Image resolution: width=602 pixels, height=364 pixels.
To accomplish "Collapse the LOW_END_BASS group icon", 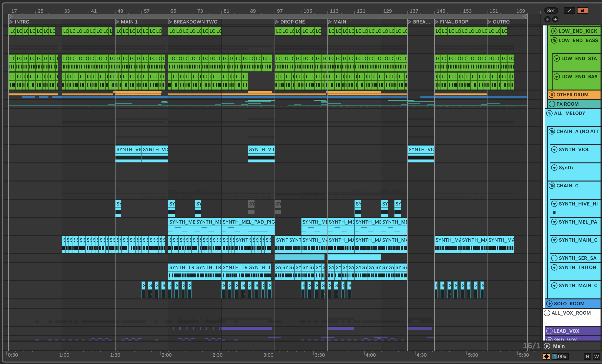I will click(555, 40).
